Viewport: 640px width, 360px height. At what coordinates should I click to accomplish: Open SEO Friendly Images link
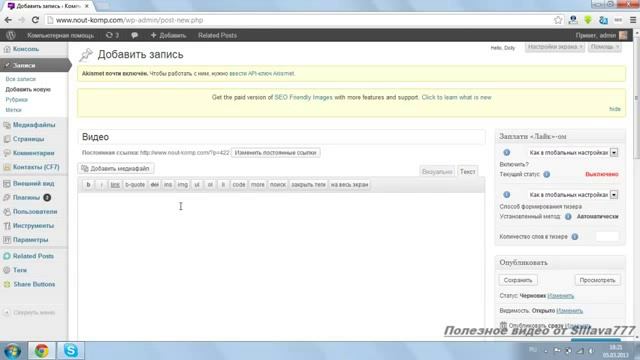pyautogui.click(x=303, y=97)
